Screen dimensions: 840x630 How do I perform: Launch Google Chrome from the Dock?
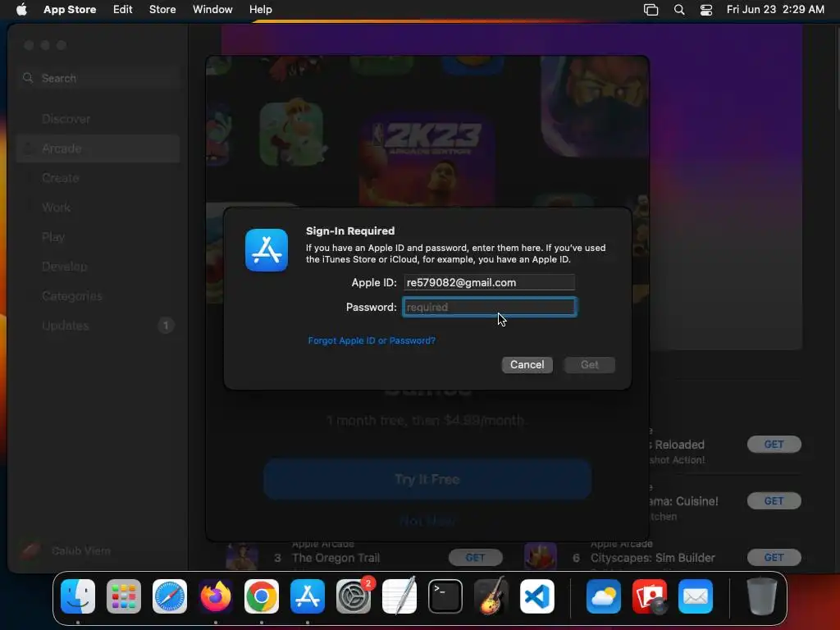[262, 596]
